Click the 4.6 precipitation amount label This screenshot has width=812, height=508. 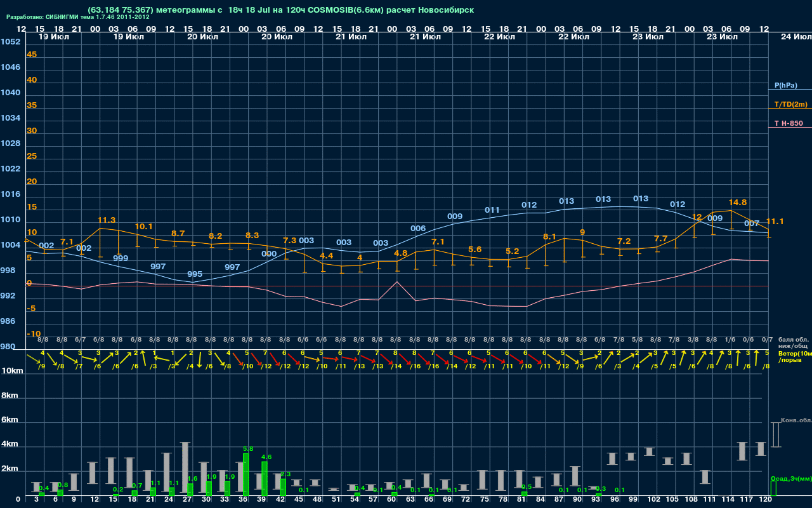click(x=267, y=457)
